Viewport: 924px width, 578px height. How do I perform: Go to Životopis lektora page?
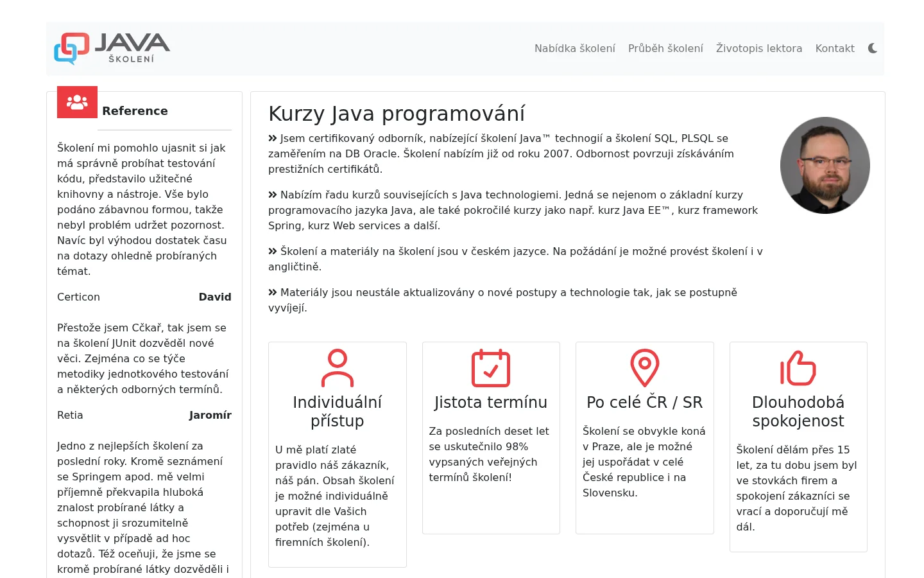759,48
